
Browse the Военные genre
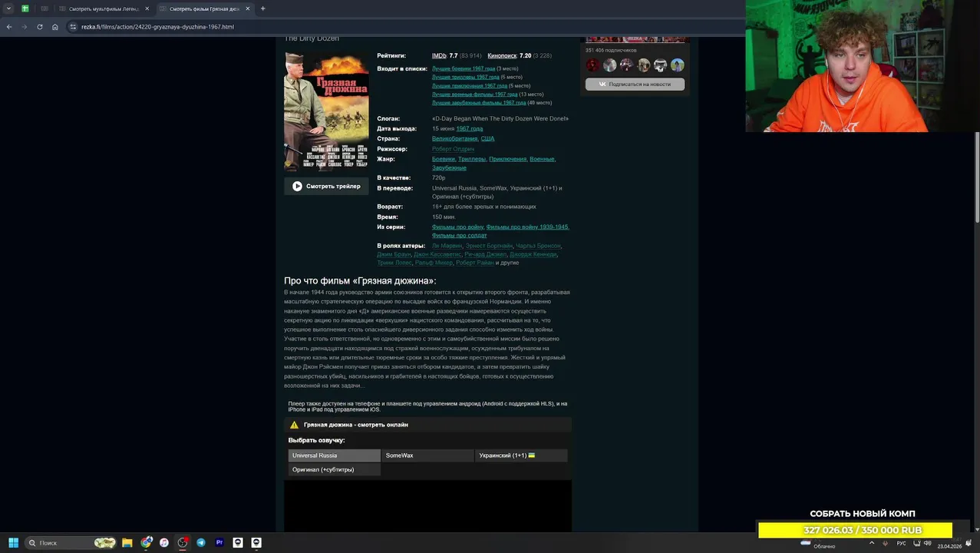point(542,159)
